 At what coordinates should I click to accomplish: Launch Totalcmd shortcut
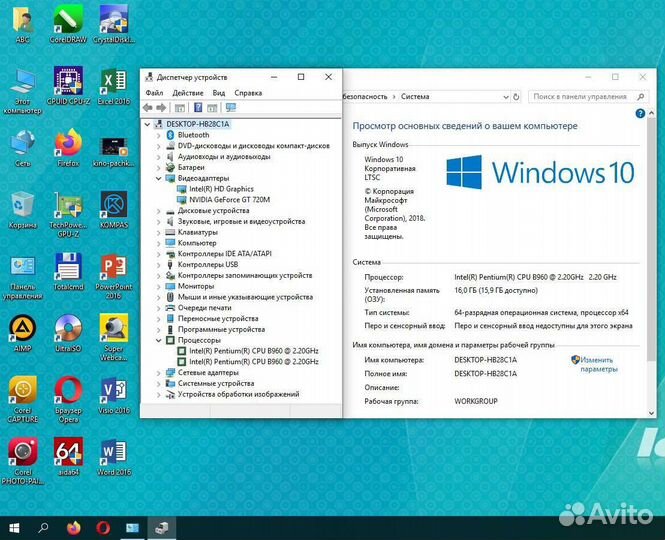(x=68, y=271)
